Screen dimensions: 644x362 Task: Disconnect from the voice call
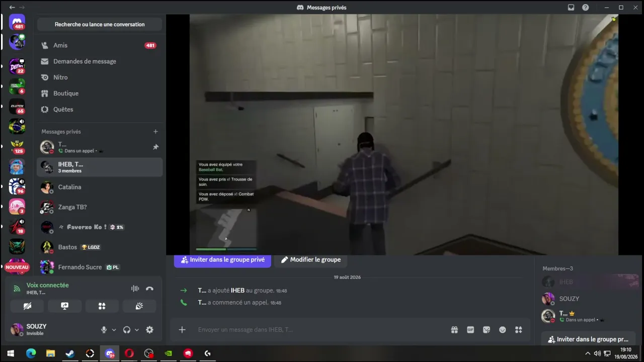coord(149,289)
